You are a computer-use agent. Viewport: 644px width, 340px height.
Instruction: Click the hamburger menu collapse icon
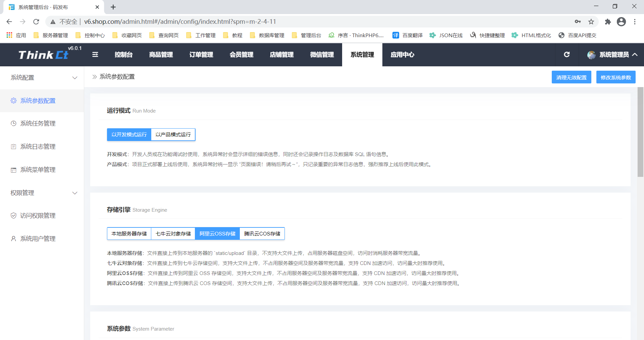pyautogui.click(x=95, y=55)
